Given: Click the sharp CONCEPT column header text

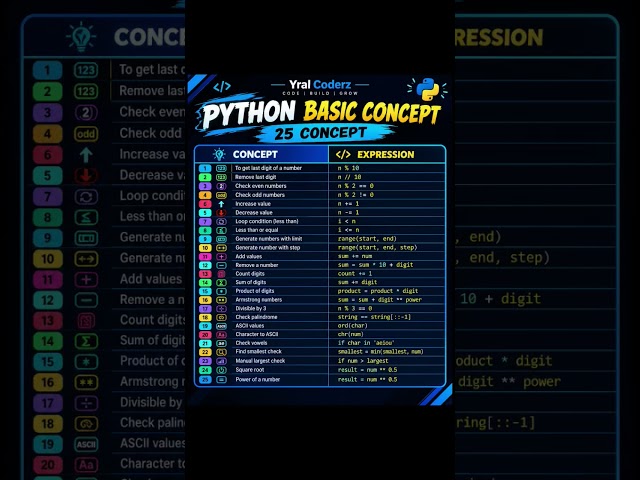Looking at the screenshot, I should [255, 154].
